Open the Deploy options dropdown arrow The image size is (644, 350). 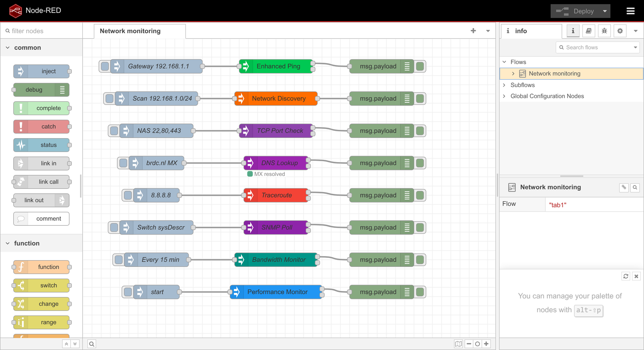pyautogui.click(x=605, y=11)
